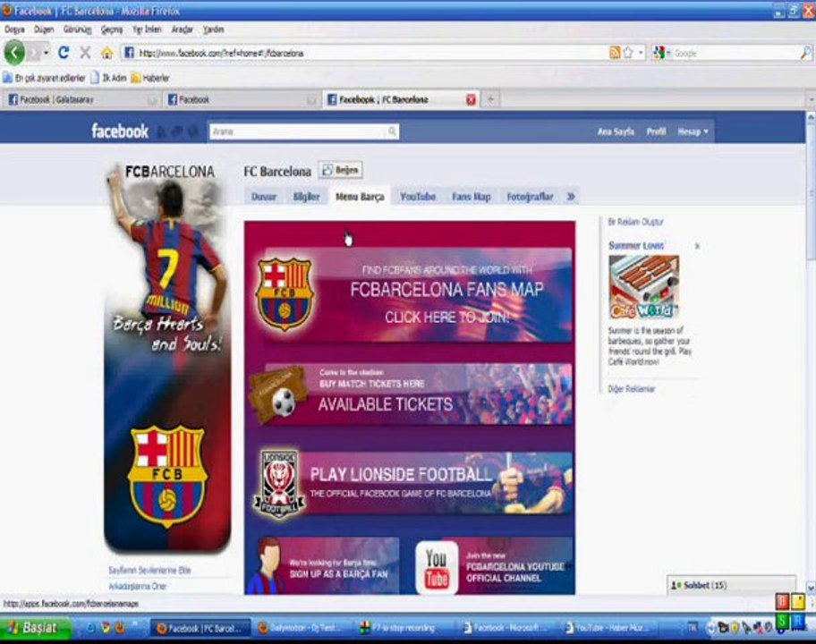Open the Bilgiler page tab
816x644 pixels.
coord(307,197)
